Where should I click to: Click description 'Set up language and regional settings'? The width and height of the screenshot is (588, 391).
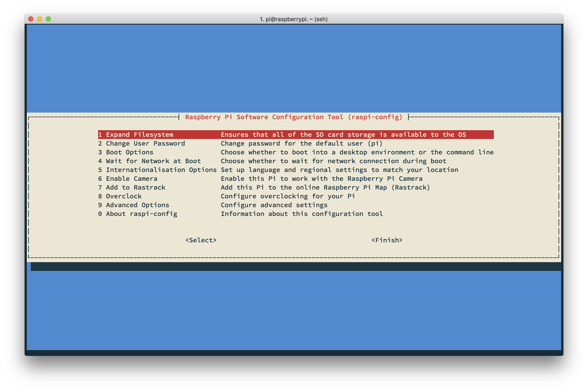tap(339, 170)
